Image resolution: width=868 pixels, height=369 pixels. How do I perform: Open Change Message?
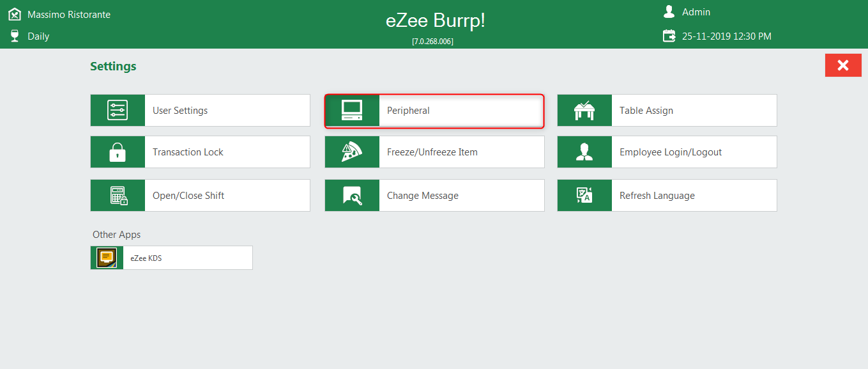[434, 196]
